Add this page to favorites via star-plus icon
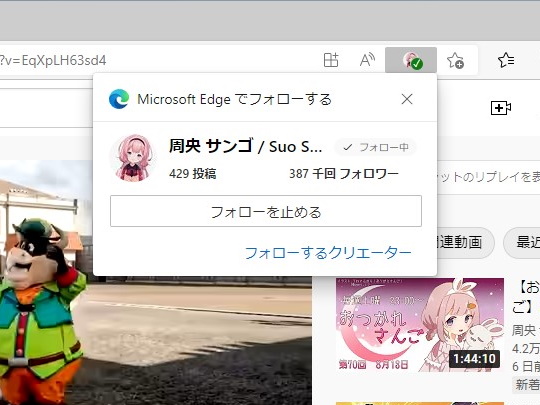Screen dimensions: 540x405 pos(455,60)
